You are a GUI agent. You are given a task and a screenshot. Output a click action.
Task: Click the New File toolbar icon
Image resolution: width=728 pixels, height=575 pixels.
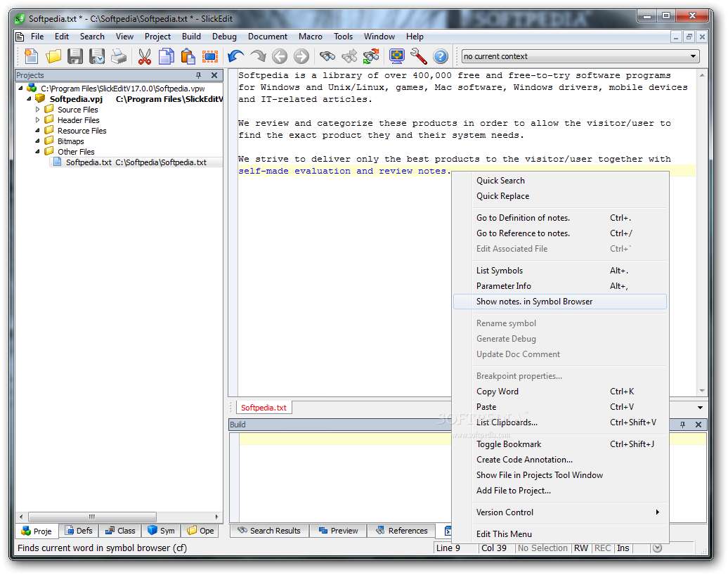(x=31, y=56)
